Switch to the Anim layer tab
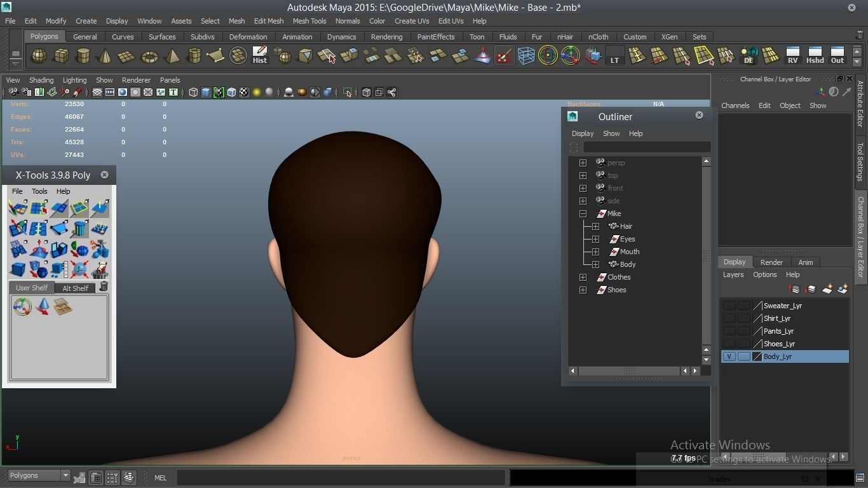 (x=805, y=262)
